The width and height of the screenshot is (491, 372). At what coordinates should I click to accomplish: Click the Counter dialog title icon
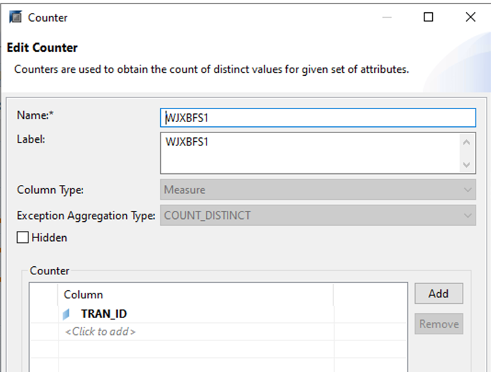[x=15, y=17]
